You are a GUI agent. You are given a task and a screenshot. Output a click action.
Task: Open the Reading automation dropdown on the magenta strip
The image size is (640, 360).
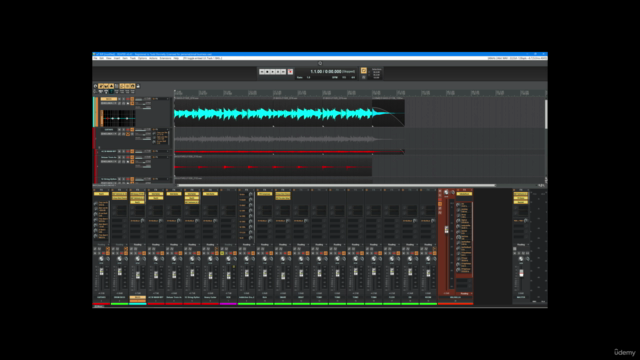228,244
